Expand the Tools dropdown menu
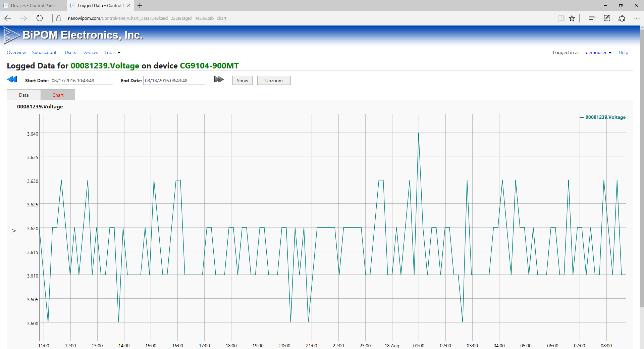644x349 pixels. click(112, 53)
